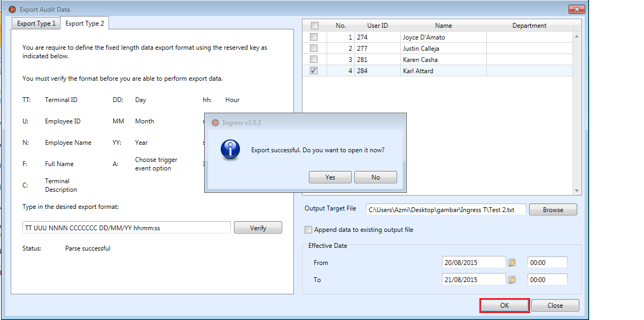Screen dimensions: 644x320
Task: Confirm with the OK button
Action: click(x=505, y=306)
